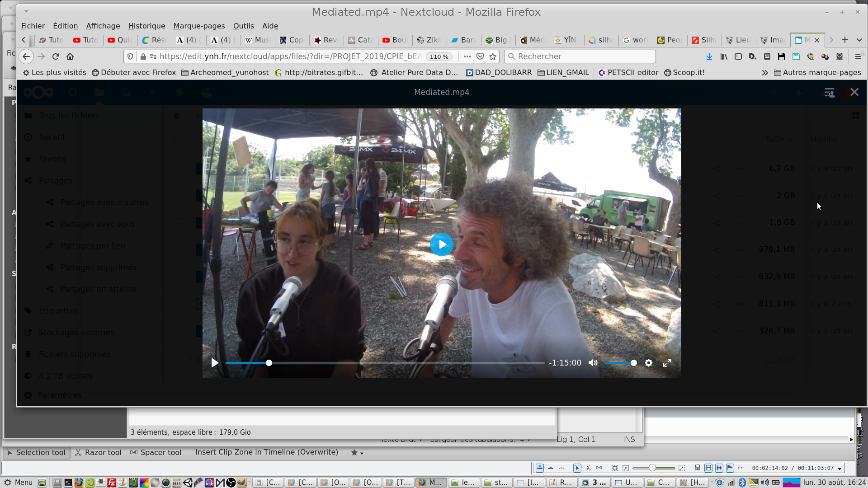Close the Mediated.mp4 viewer

pyautogui.click(x=854, y=92)
